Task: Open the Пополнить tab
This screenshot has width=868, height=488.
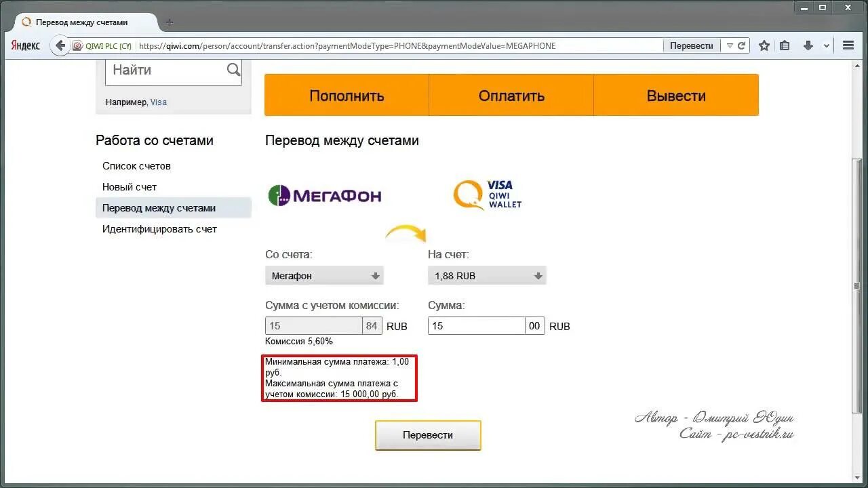Action: coord(347,96)
